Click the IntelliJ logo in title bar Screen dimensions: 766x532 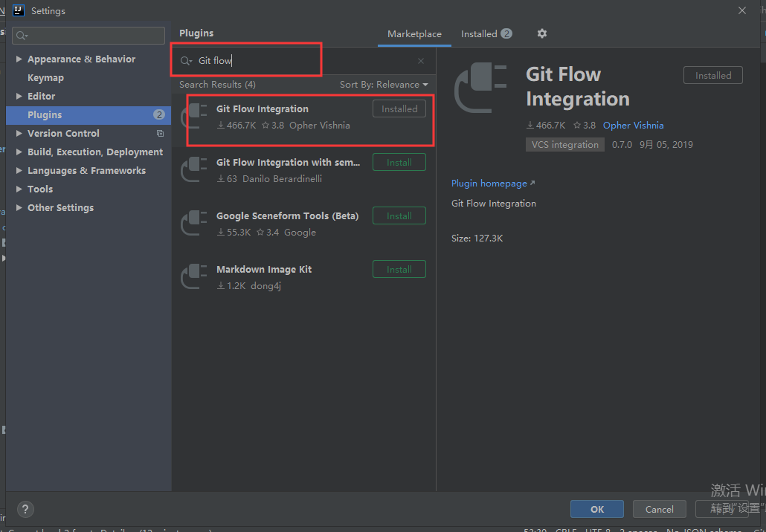pyautogui.click(x=18, y=10)
